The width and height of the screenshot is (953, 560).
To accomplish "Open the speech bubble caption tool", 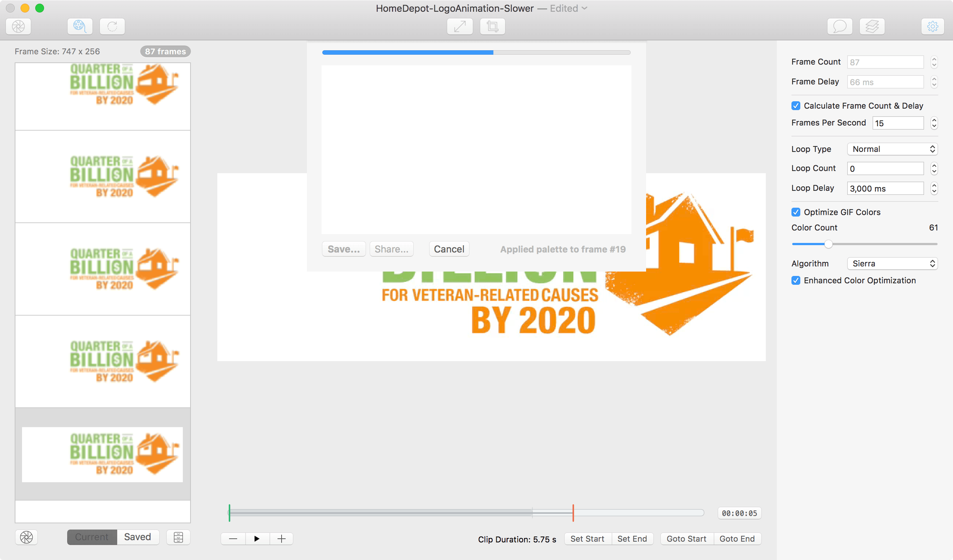I will 840,26.
